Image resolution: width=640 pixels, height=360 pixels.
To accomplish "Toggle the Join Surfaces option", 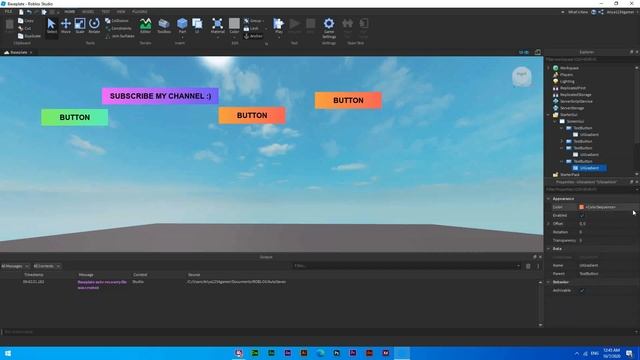I will tap(120, 36).
